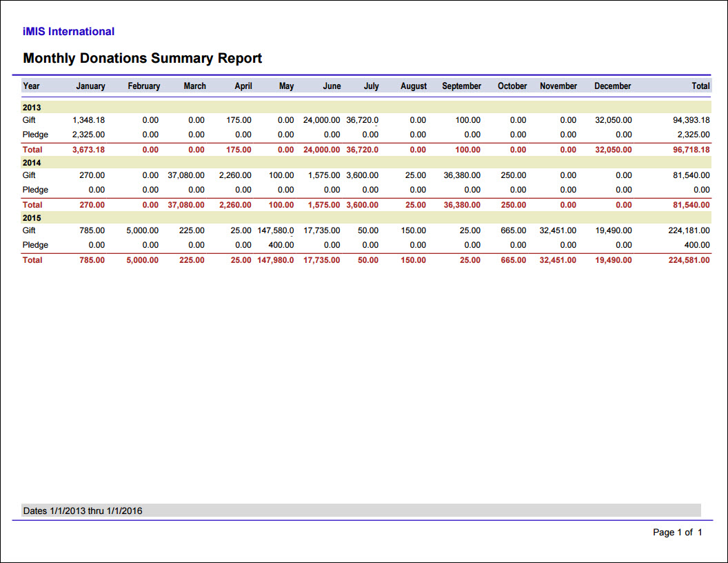Click the February column header
This screenshot has width=728, height=563.
pos(144,86)
